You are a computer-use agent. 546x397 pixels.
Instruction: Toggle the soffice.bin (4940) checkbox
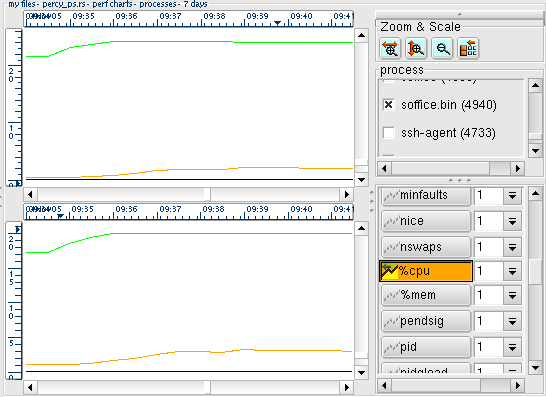click(389, 104)
